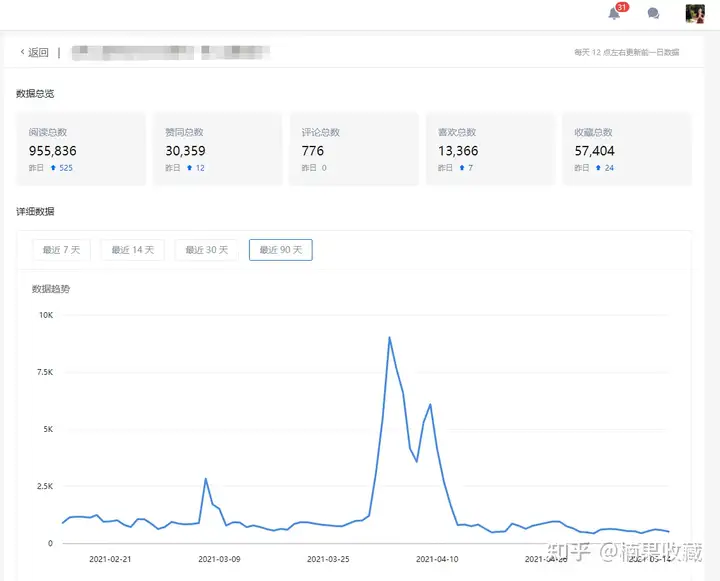Click the 数据总览 section heading

point(35,94)
